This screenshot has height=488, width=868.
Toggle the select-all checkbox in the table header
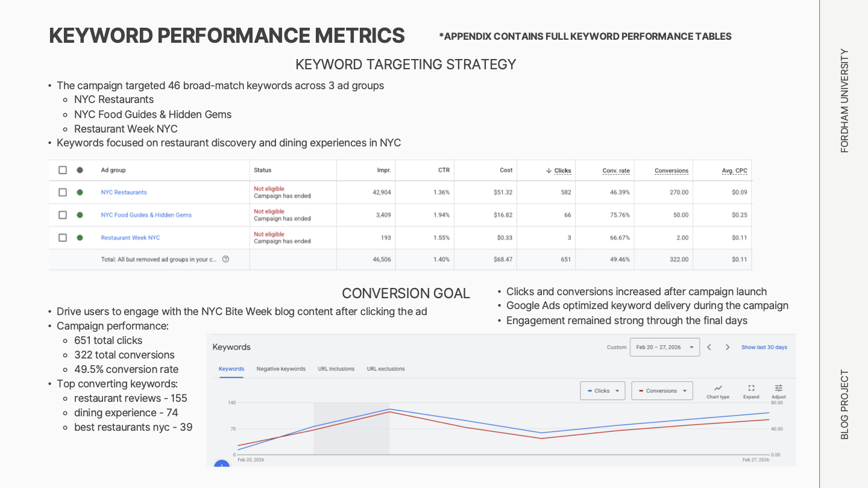(63, 170)
